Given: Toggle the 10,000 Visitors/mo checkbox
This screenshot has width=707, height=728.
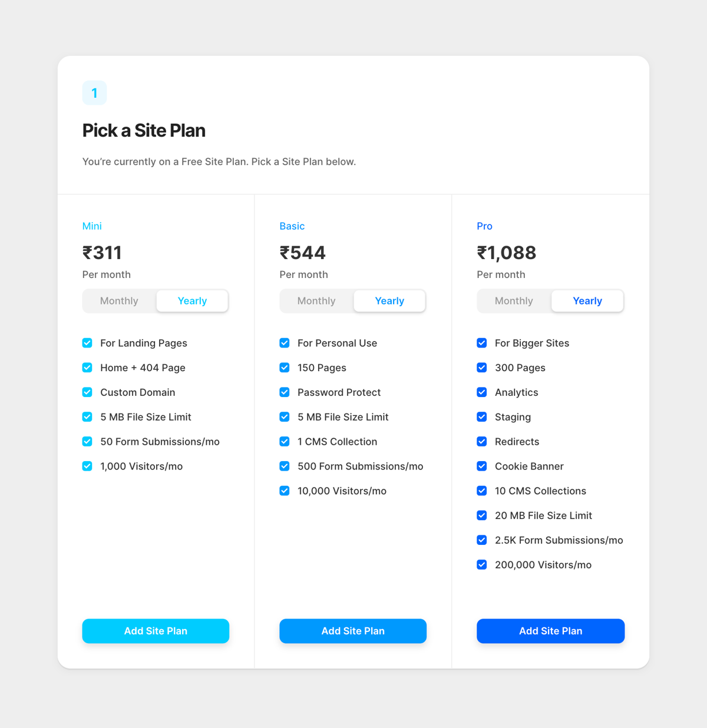Looking at the screenshot, I should pos(284,491).
